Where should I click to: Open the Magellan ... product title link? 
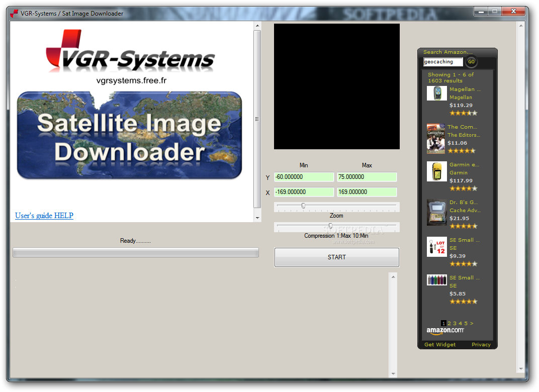click(465, 89)
